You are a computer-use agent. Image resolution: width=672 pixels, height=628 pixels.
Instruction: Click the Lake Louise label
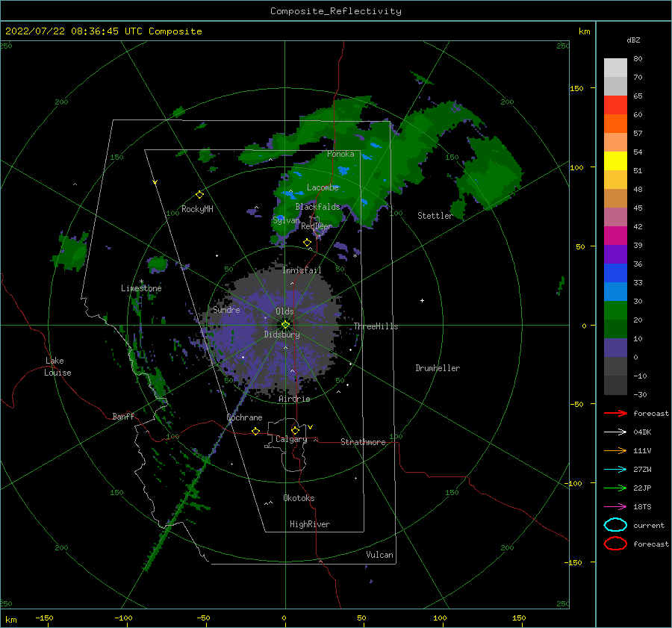[57, 367]
